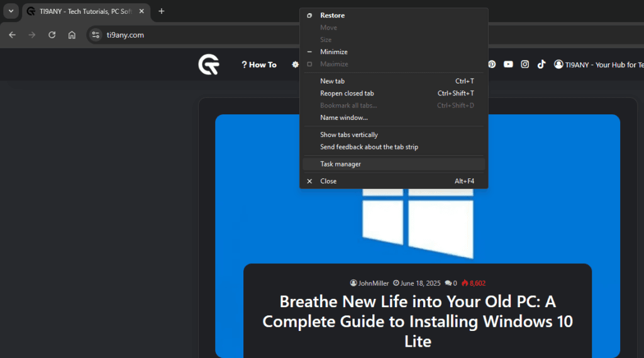Open the TikTok social icon
The width and height of the screenshot is (644, 358).
click(541, 64)
